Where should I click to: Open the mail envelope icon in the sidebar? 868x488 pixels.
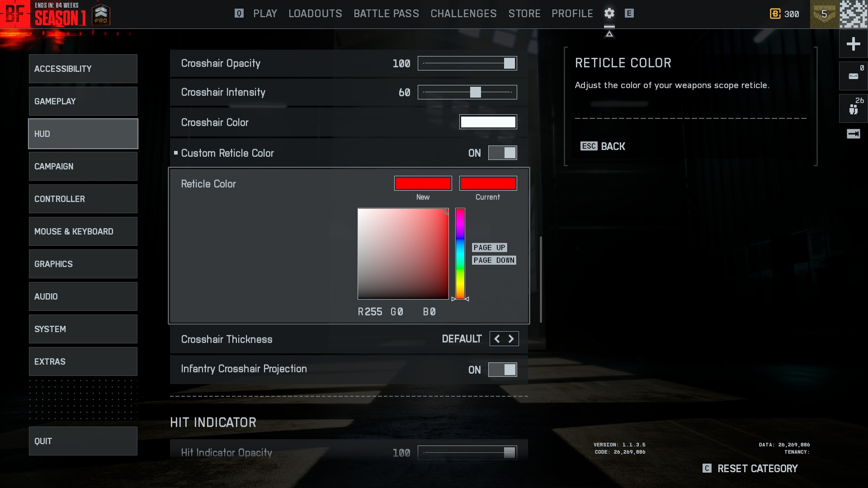pyautogui.click(x=853, y=76)
